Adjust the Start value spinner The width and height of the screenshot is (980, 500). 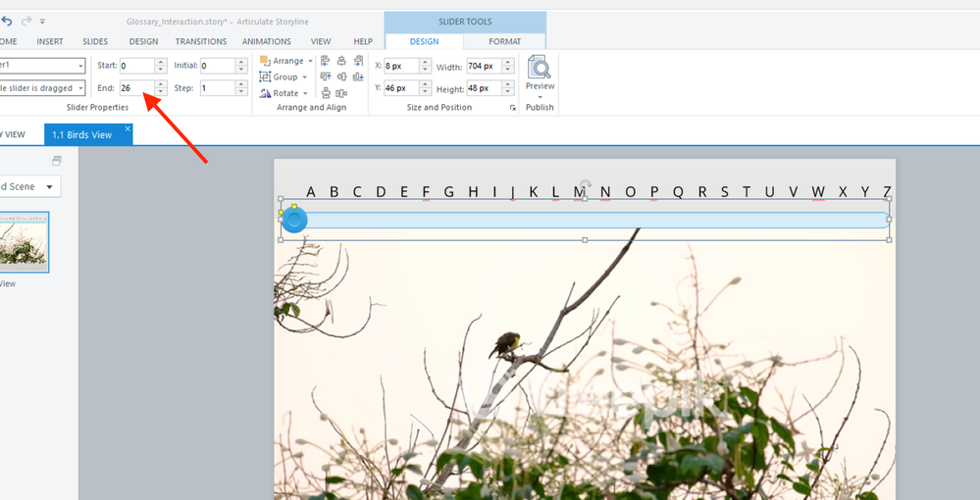tap(161, 66)
